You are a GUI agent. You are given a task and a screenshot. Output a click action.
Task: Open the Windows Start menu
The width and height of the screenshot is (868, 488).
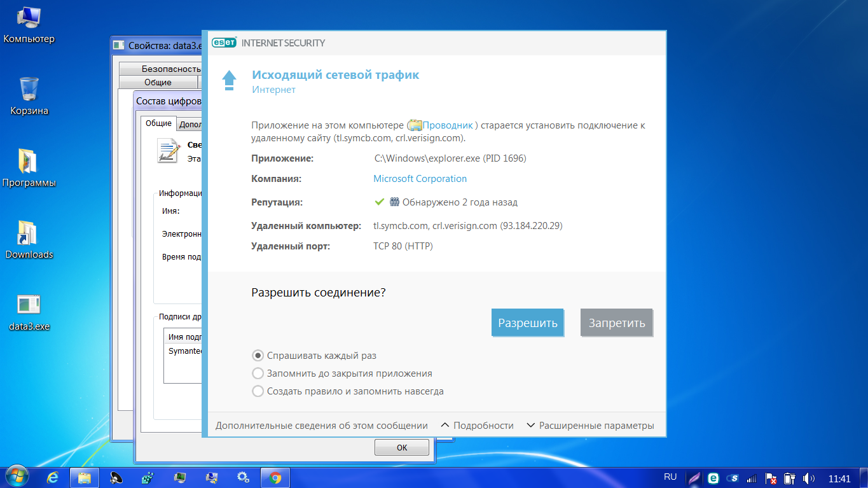pos(17,477)
